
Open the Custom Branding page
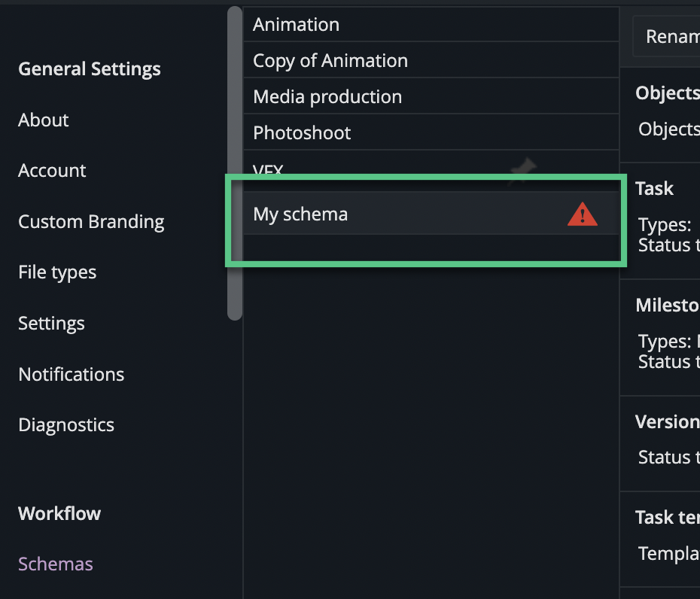tap(91, 221)
